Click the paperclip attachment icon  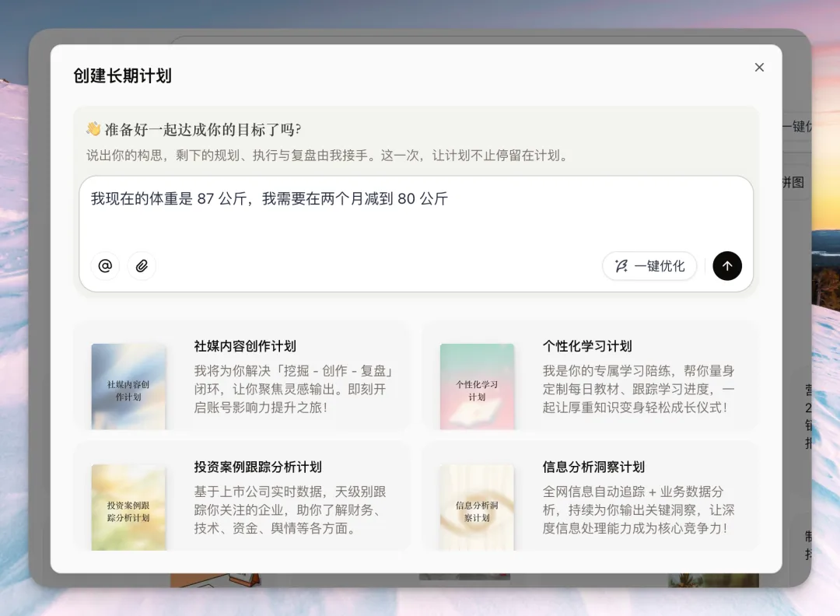pyautogui.click(x=142, y=266)
